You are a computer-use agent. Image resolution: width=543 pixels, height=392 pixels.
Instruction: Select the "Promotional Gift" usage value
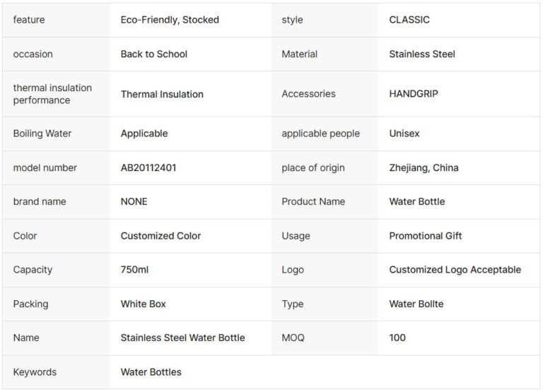pyautogui.click(x=426, y=236)
